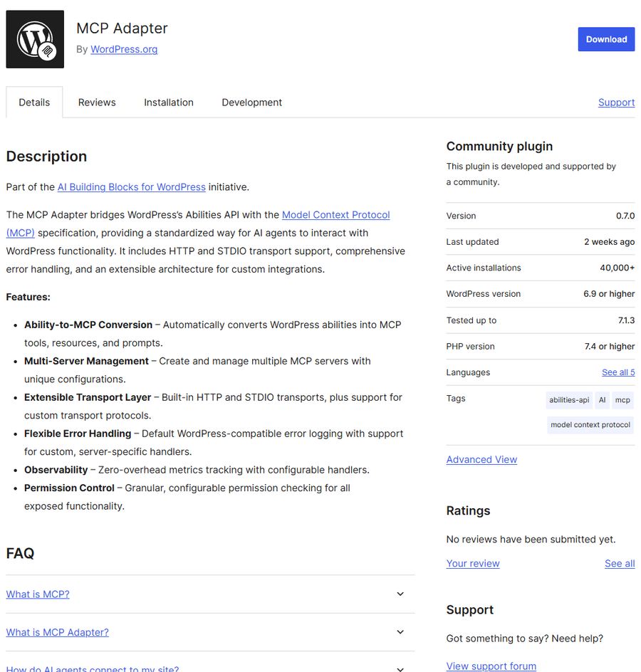Click the Ratings heading
This screenshot has height=672, width=641.
[468, 511]
